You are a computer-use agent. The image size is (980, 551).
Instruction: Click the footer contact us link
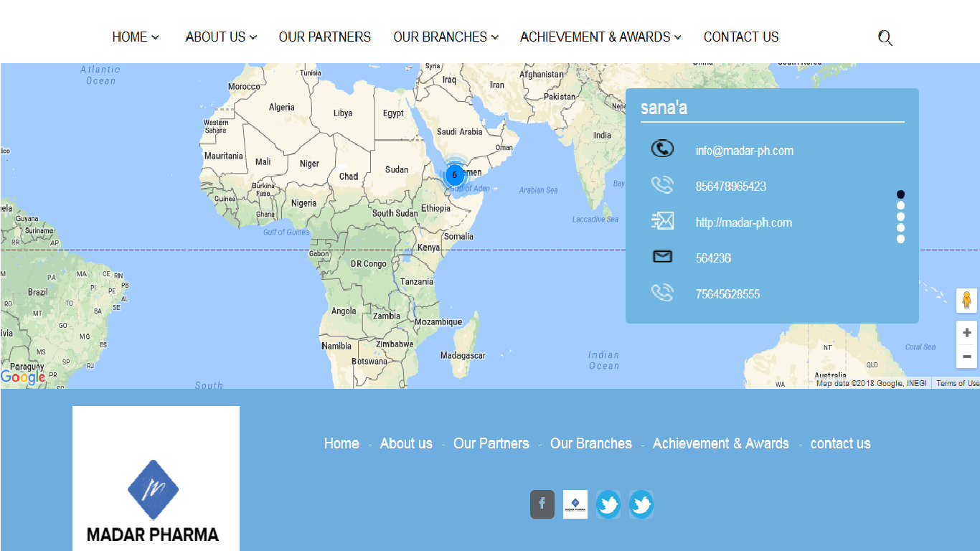[x=841, y=443]
